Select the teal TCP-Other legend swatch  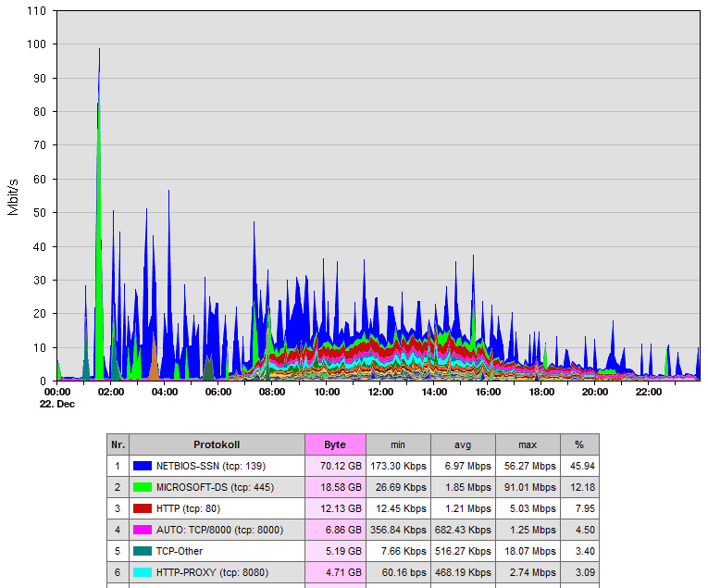(142, 551)
